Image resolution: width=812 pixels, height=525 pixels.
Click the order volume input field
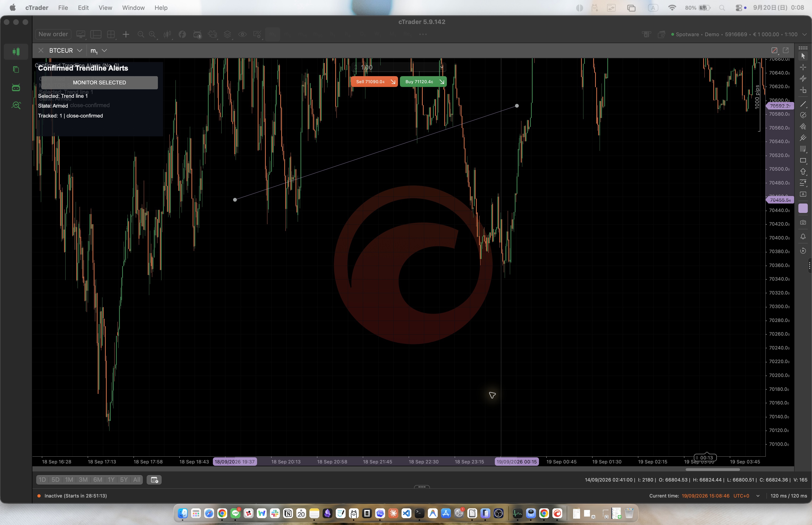point(399,67)
